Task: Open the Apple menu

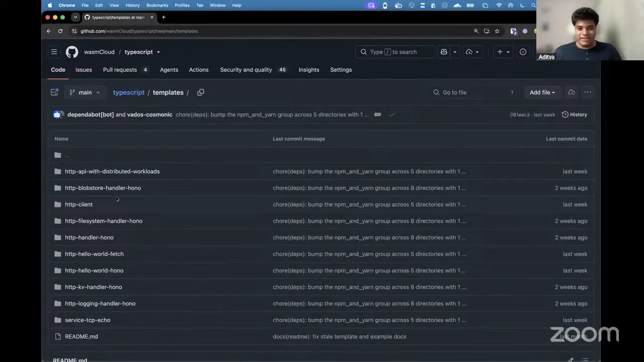Action: [50, 5]
